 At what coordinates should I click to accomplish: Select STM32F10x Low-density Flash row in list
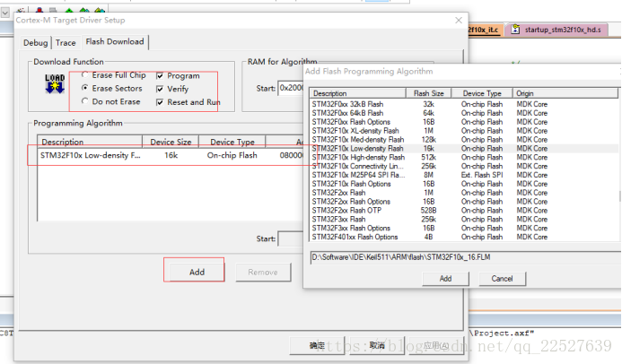point(464,149)
